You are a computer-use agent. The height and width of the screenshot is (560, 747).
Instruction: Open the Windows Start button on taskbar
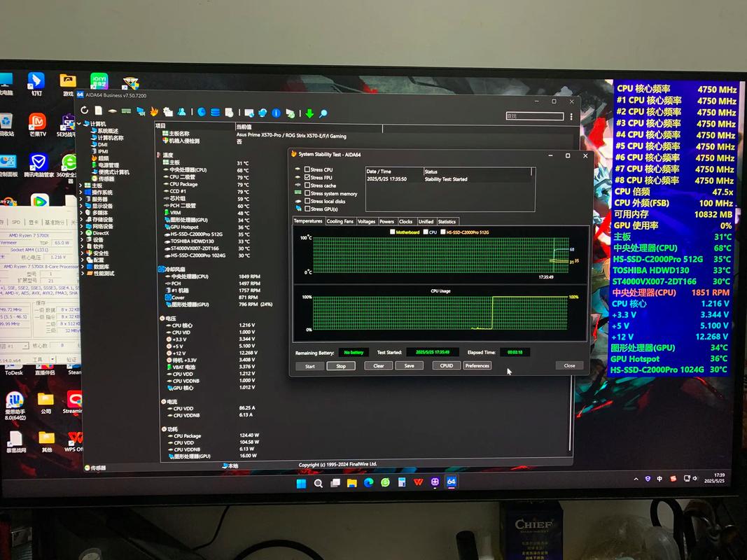tap(301, 484)
